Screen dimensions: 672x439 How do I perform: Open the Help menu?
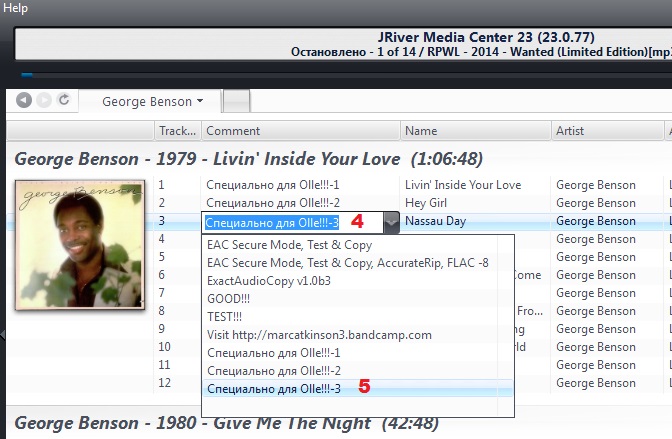[x=15, y=8]
